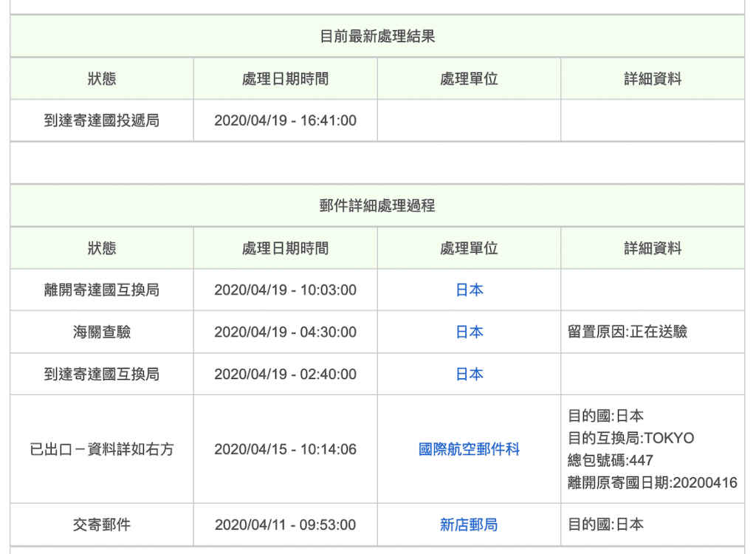The height and width of the screenshot is (554, 756).
Task: Click timestamp 2020/04/11 - 09:53:00
Action: (x=285, y=524)
